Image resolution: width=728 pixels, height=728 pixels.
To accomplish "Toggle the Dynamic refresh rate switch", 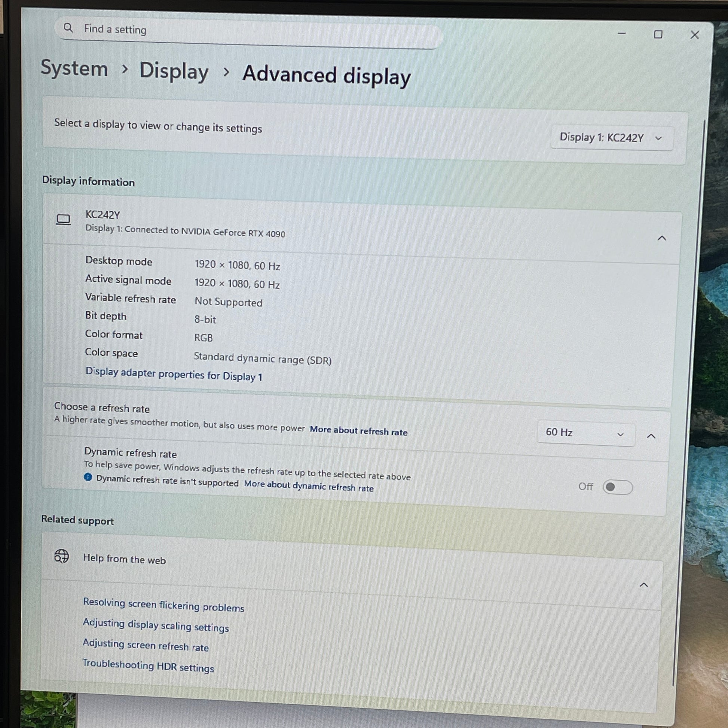I will point(617,487).
